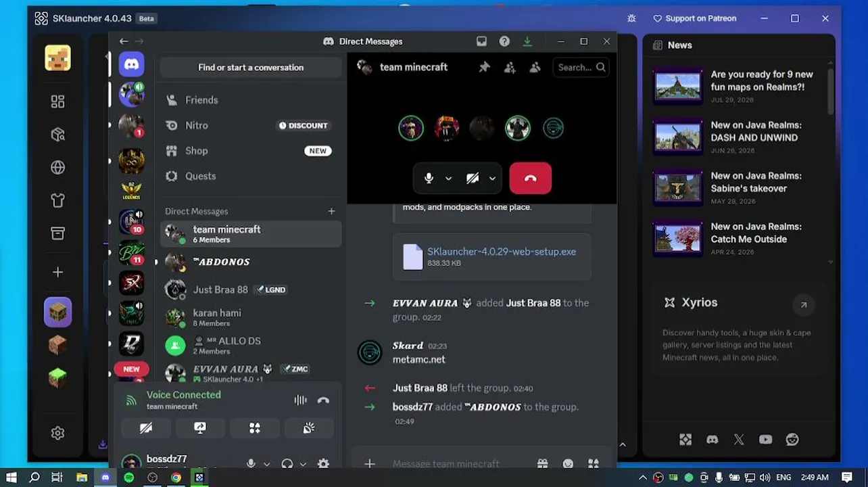Image resolution: width=868 pixels, height=487 pixels.
Task: Click the green Discord download update icon
Action: [527, 41]
